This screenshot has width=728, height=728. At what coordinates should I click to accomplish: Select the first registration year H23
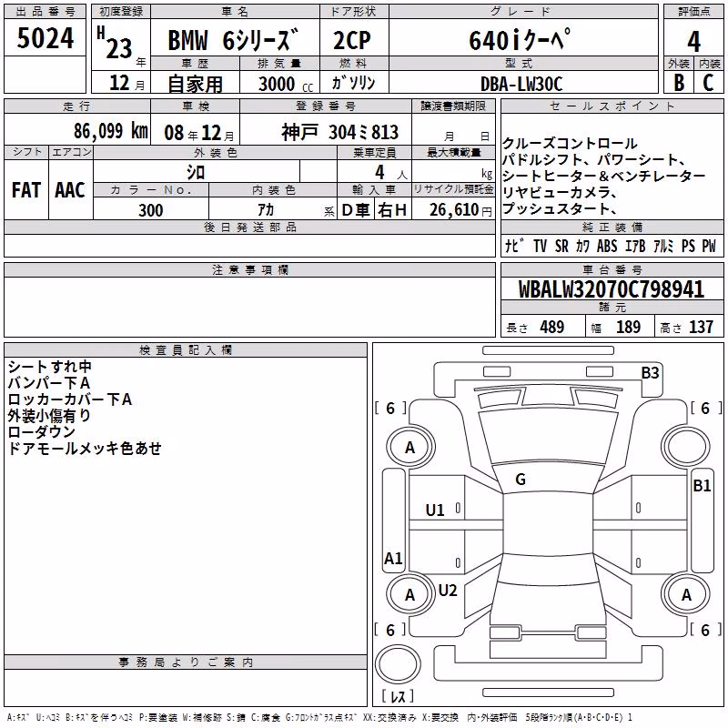[116, 43]
